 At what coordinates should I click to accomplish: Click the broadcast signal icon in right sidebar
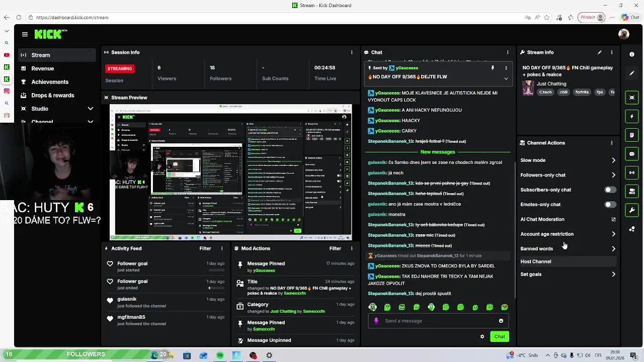pyautogui.click(x=632, y=172)
